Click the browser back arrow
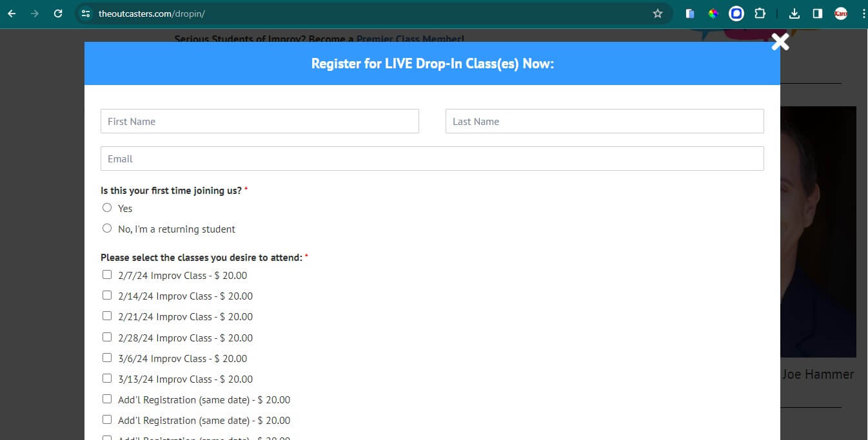The width and height of the screenshot is (868, 440). click(12, 14)
